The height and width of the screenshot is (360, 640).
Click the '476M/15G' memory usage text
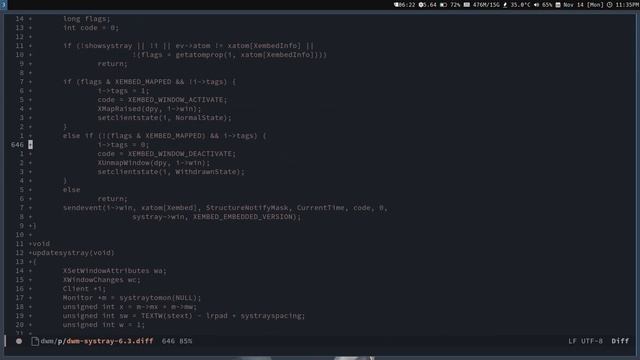point(486,5)
